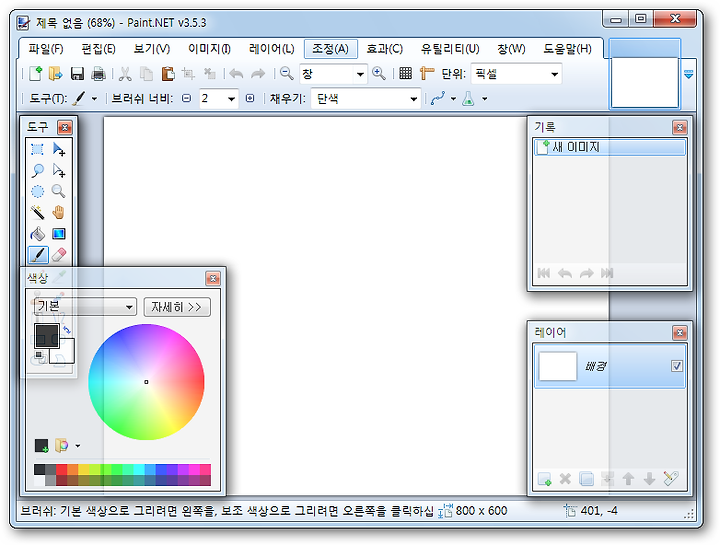Screen dimensions: 720x545
Task: Open the 도구(T) tool chooser dropdown
Action: click(x=94, y=98)
